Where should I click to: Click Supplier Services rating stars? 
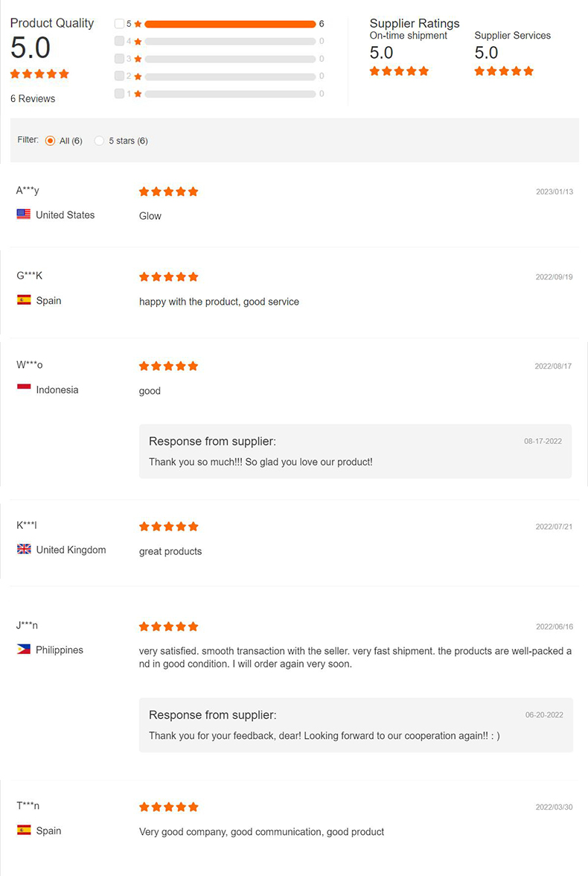[x=504, y=72]
